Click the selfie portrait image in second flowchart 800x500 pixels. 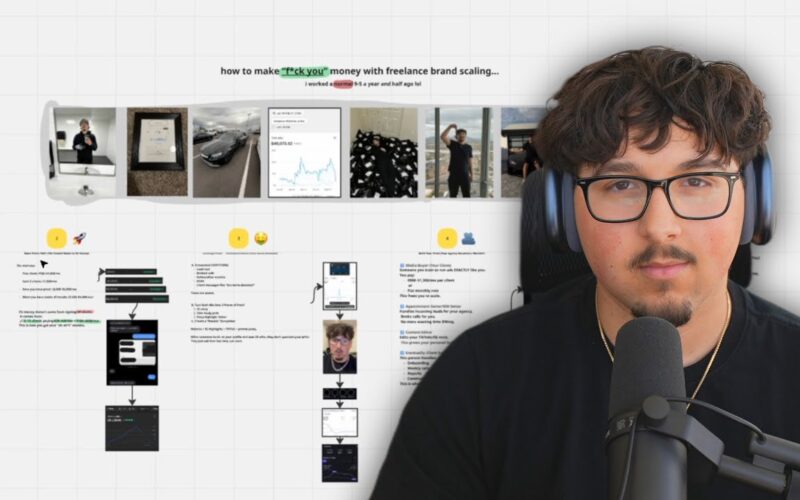click(x=340, y=347)
